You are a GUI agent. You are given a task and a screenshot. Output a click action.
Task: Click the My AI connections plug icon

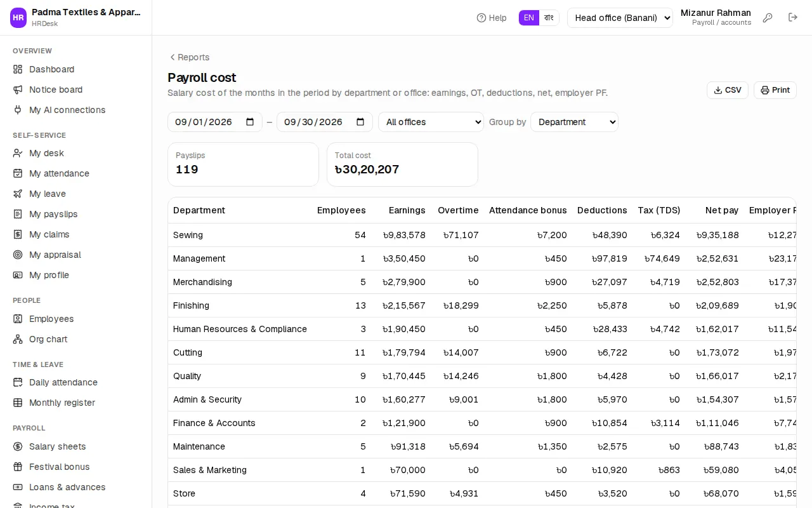[18, 110]
